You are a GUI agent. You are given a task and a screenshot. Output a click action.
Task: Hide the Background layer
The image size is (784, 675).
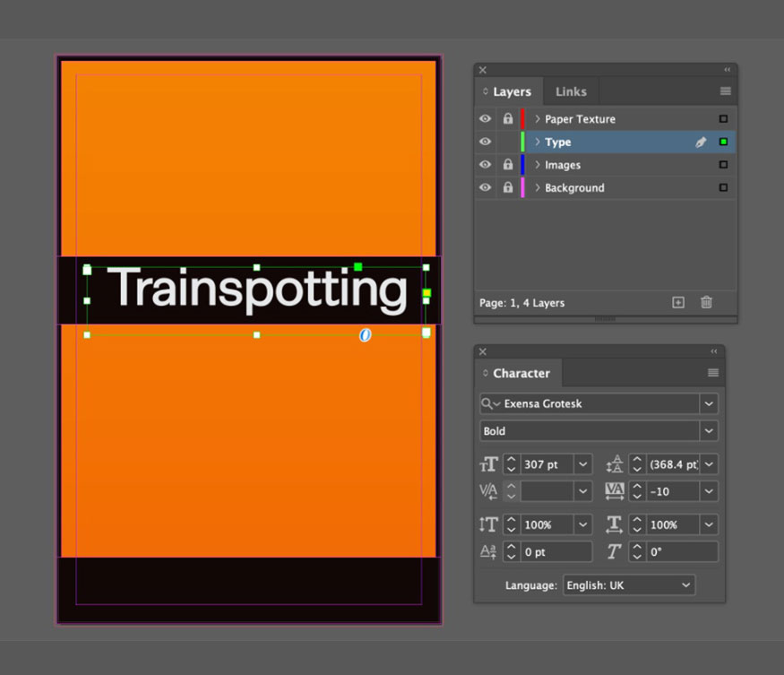click(485, 187)
